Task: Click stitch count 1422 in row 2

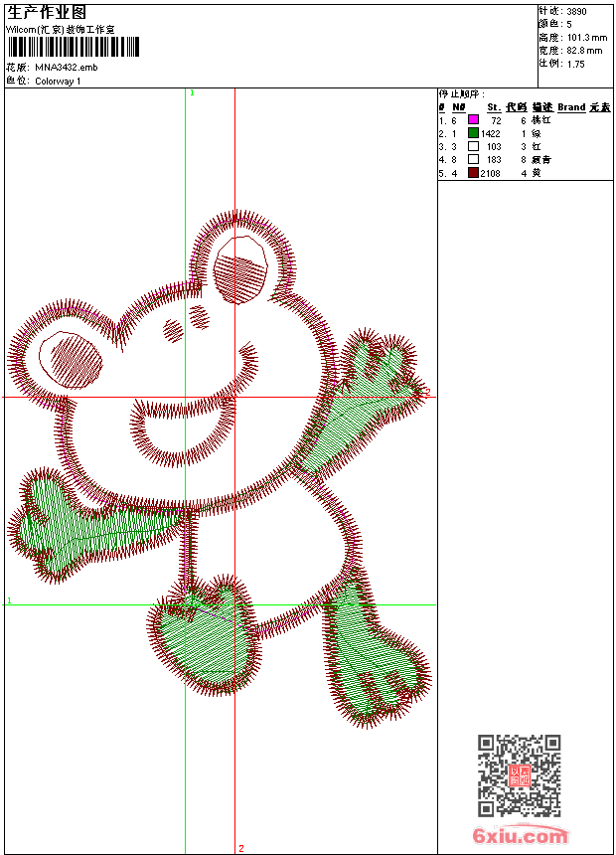Action: click(x=491, y=133)
